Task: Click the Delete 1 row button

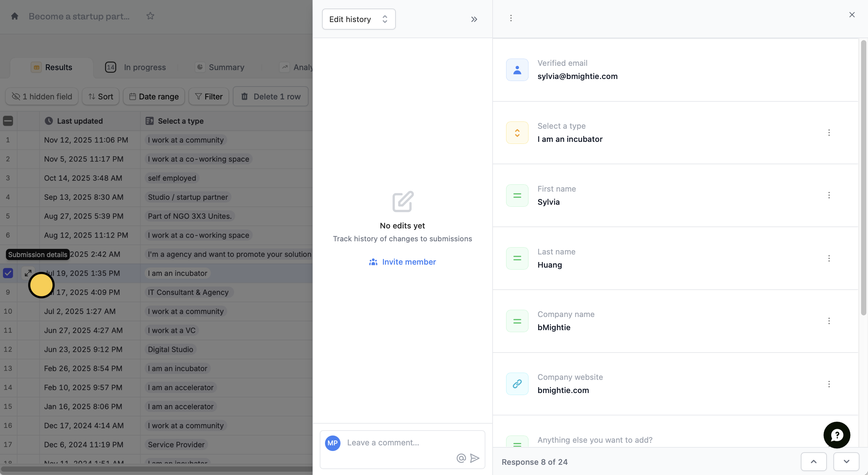Action: click(x=271, y=97)
